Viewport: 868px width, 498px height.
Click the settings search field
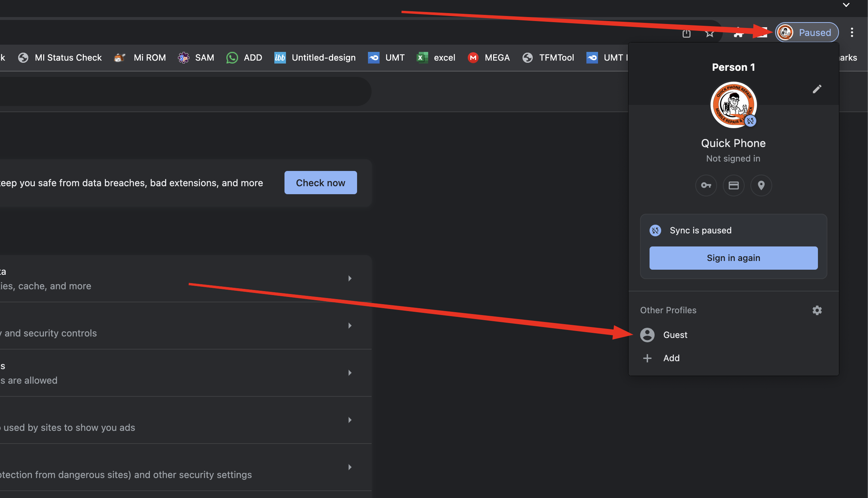click(x=181, y=91)
